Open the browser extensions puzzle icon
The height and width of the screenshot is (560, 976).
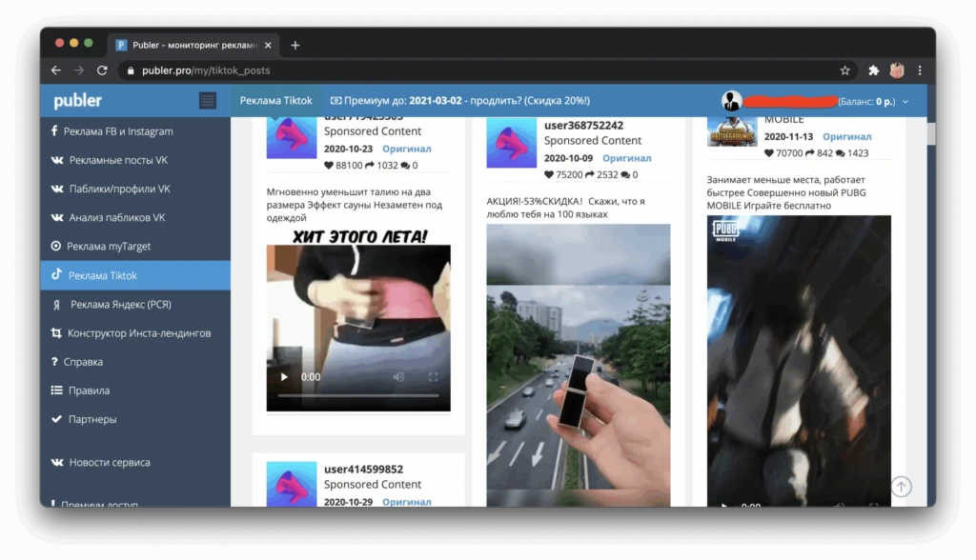[873, 70]
